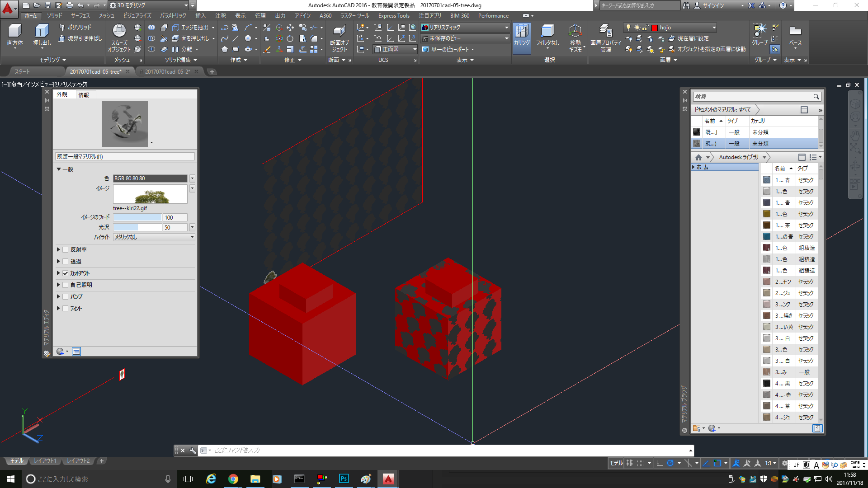This screenshot has width=868, height=488.
Task: Activate the カリング culling button
Action: [522, 35]
